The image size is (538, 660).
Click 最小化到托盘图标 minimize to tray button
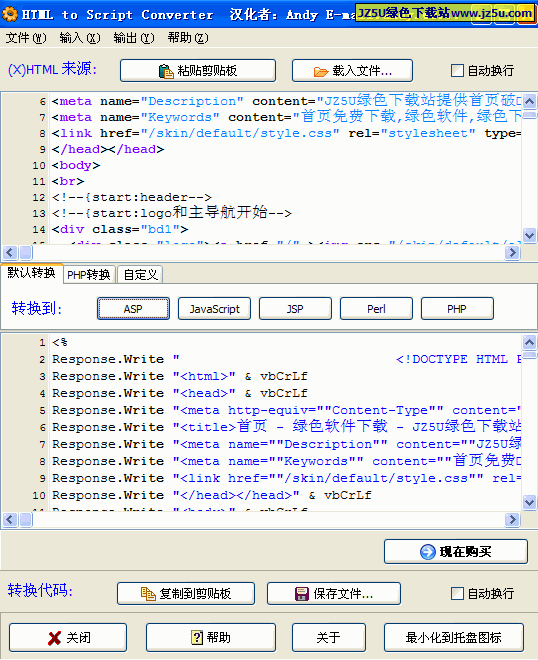(x=454, y=638)
